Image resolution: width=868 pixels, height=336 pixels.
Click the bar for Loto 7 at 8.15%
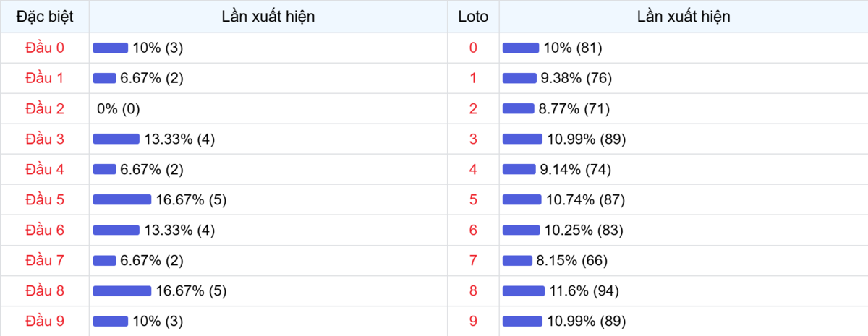click(517, 260)
